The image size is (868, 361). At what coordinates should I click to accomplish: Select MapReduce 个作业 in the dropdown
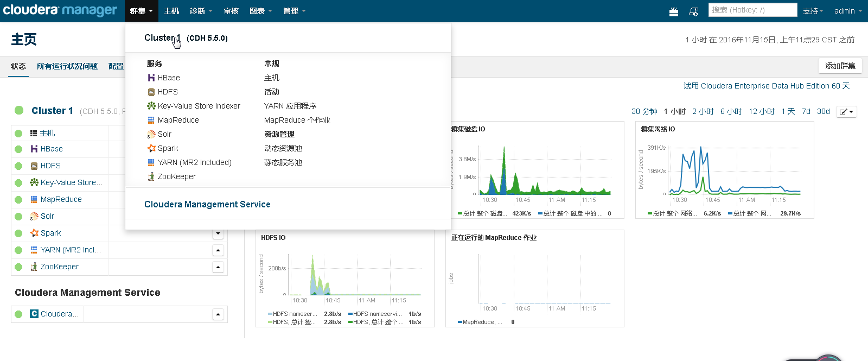[x=297, y=120]
